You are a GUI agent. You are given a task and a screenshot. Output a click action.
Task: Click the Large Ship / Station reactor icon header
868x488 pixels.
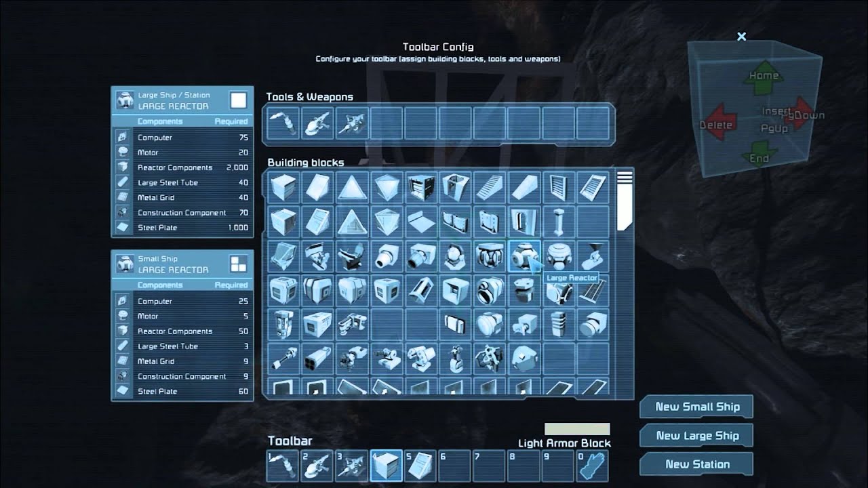tap(124, 101)
